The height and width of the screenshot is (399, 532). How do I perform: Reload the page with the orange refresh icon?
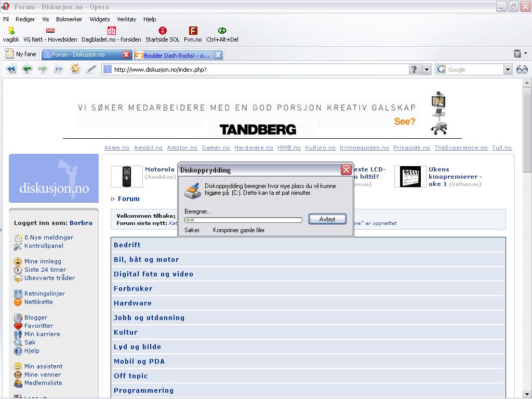(x=75, y=69)
